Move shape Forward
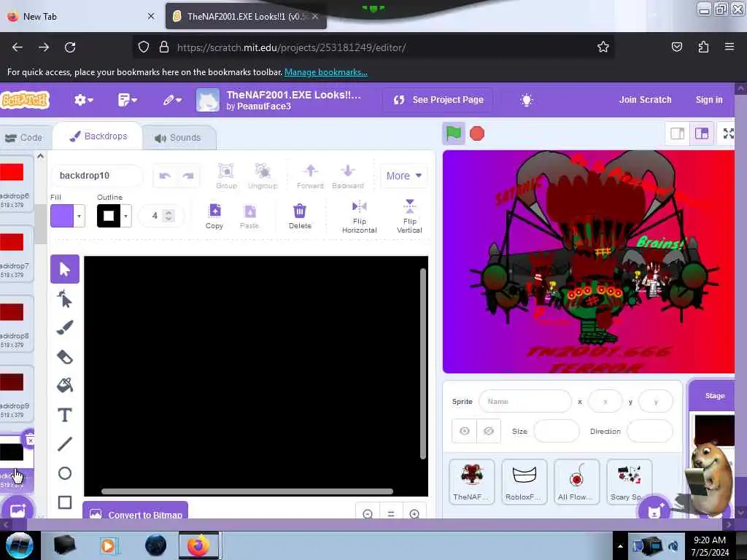747x560 pixels. pos(310,176)
